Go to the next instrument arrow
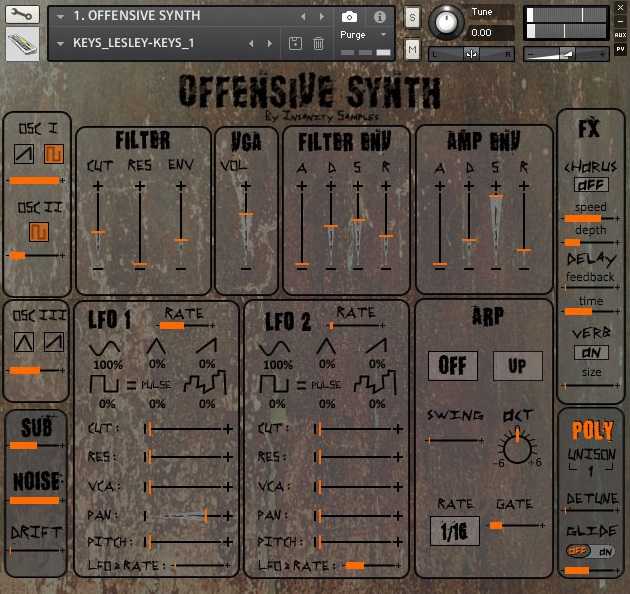 [x=321, y=16]
